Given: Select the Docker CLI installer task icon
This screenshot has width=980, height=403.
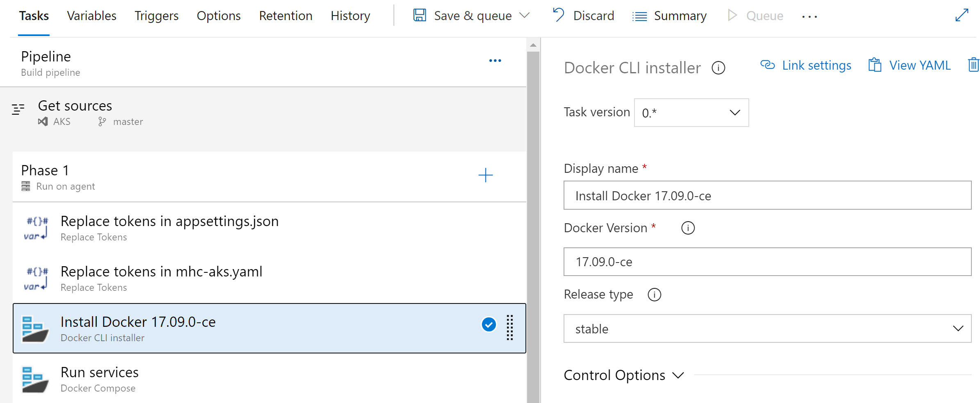Looking at the screenshot, I should click(x=36, y=328).
